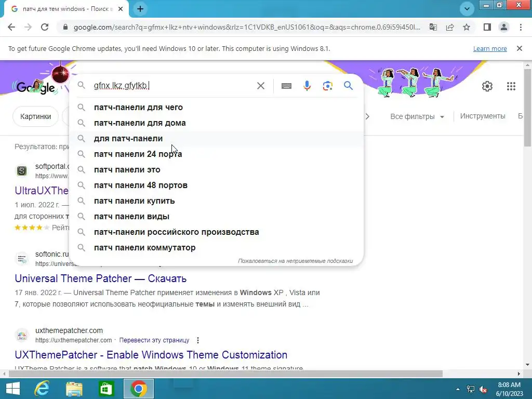Viewport: 532px width, 399px height.
Task: Click the padlock site info icon
Action: [x=65, y=27]
